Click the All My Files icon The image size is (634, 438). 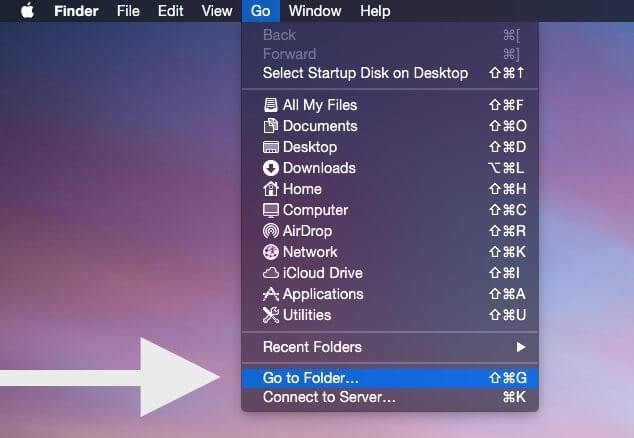pyautogui.click(x=270, y=105)
